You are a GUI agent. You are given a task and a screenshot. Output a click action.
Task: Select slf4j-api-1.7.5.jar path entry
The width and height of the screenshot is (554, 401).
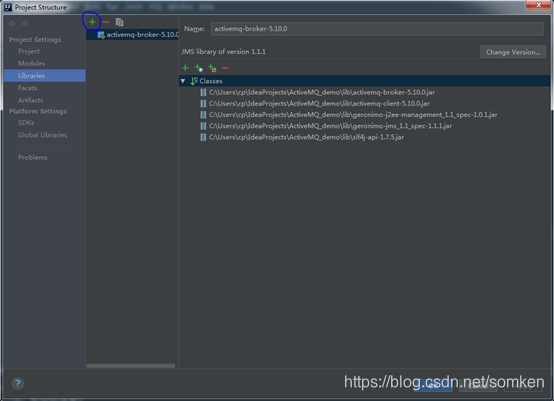(306, 137)
